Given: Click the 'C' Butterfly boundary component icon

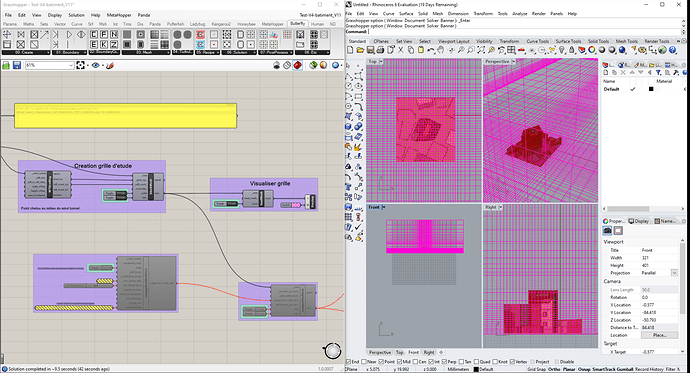Looking at the screenshot, I should click(x=94, y=34).
